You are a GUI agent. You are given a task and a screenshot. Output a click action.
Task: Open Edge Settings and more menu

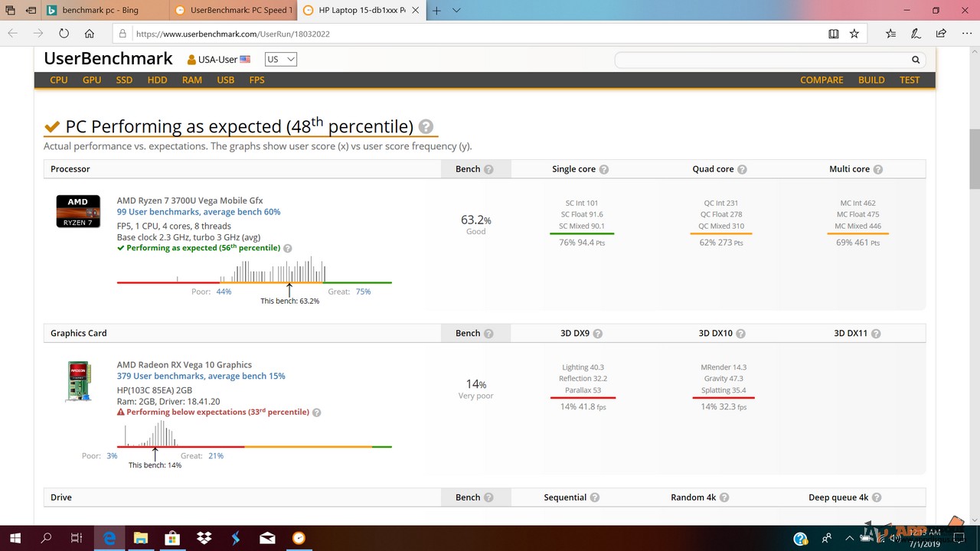pos(965,34)
